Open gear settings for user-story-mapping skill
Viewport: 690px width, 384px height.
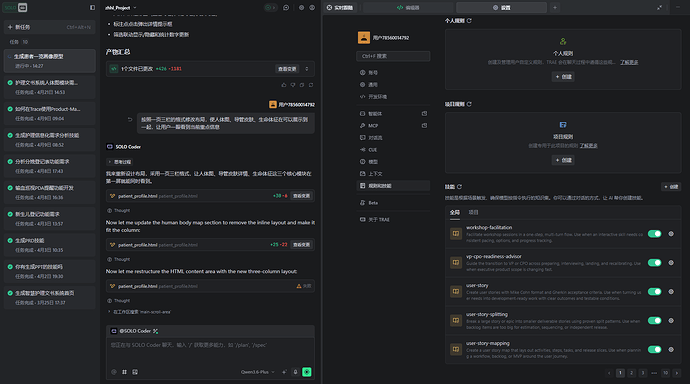671,350
